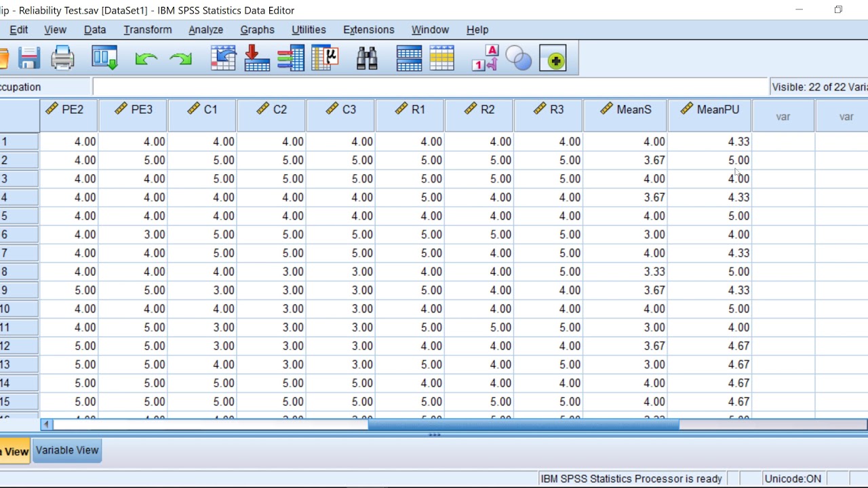Select row number 5 header

(x=19, y=216)
